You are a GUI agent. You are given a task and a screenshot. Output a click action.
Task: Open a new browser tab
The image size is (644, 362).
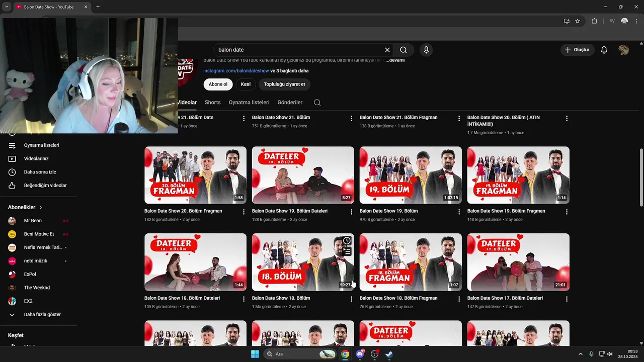[x=98, y=7]
